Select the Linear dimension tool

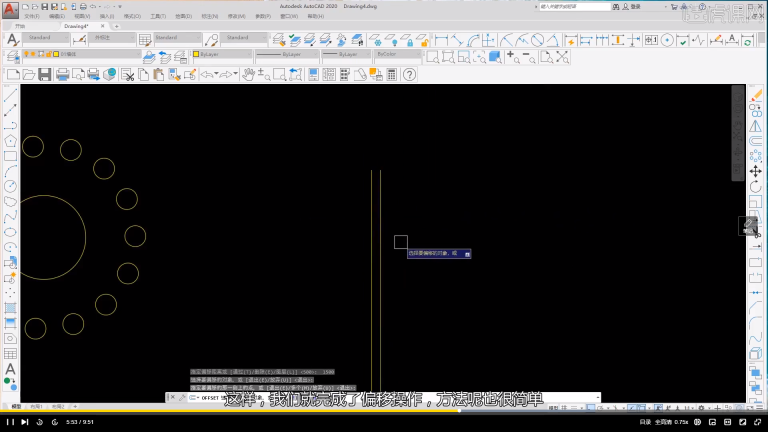coord(441,40)
